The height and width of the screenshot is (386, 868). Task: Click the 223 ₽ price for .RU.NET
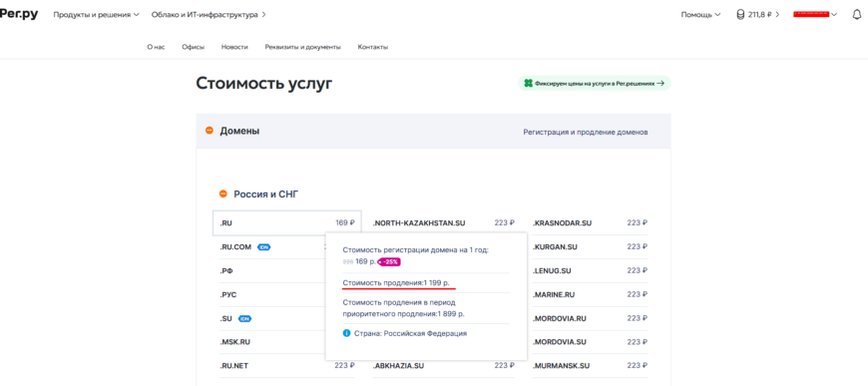tap(344, 365)
